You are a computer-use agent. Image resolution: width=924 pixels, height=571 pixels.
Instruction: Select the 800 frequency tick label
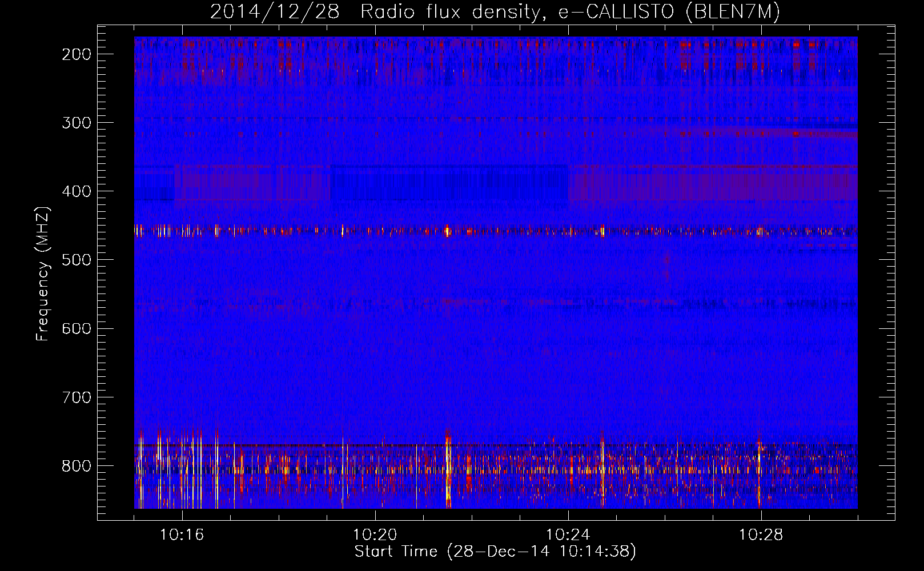tap(77, 465)
